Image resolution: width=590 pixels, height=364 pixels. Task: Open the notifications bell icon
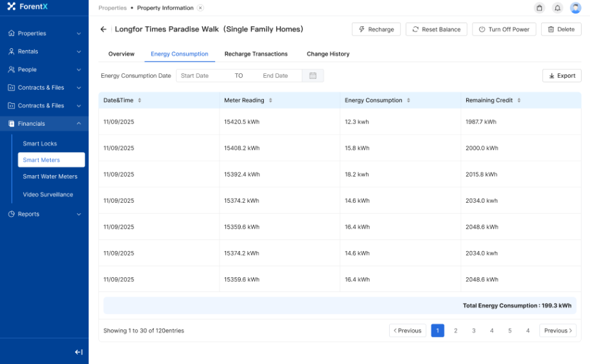557,8
